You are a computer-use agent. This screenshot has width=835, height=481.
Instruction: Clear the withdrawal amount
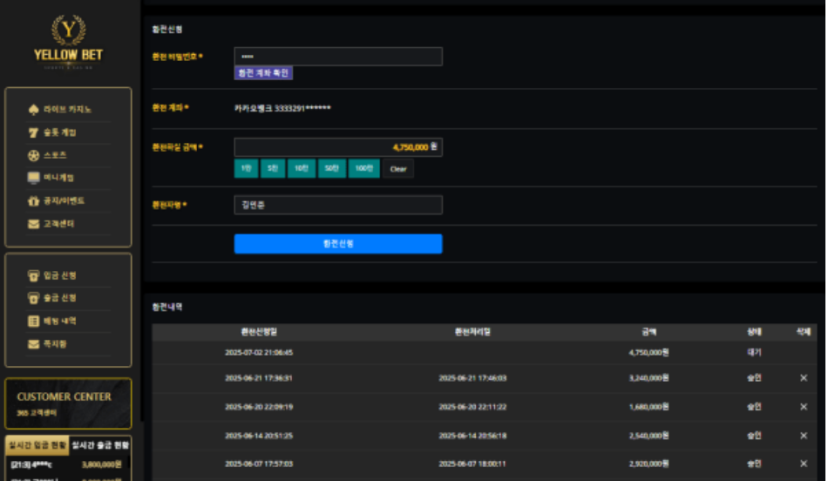(398, 169)
